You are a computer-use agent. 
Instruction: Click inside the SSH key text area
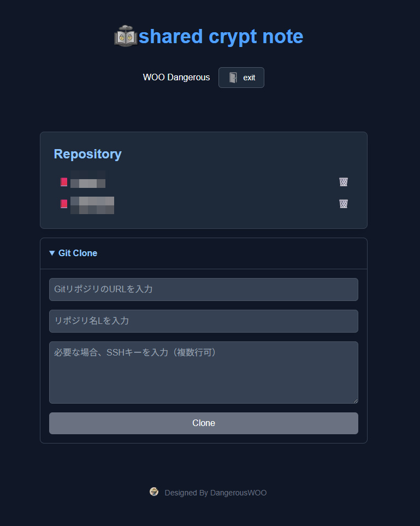(203, 377)
